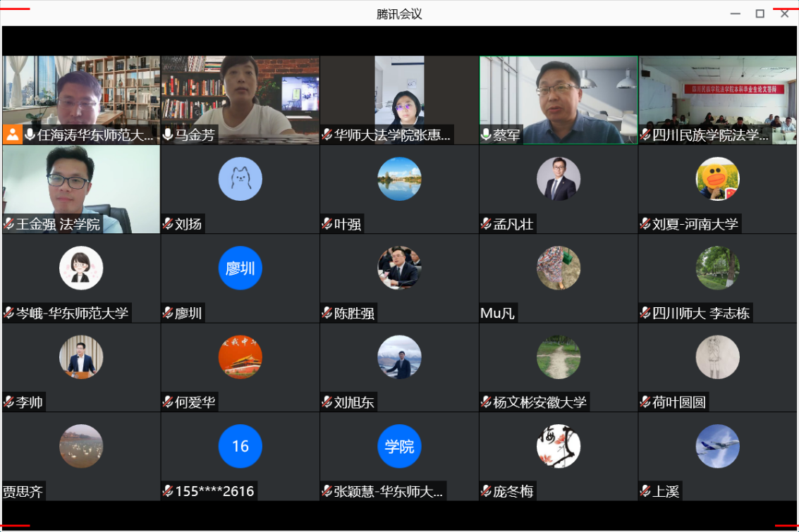
Task: Click the orange host badge on 任海涛's tile
Action: (x=12, y=135)
